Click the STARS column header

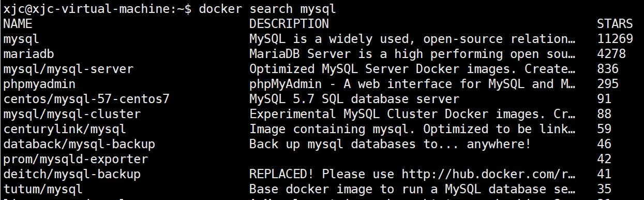(x=615, y=24)
